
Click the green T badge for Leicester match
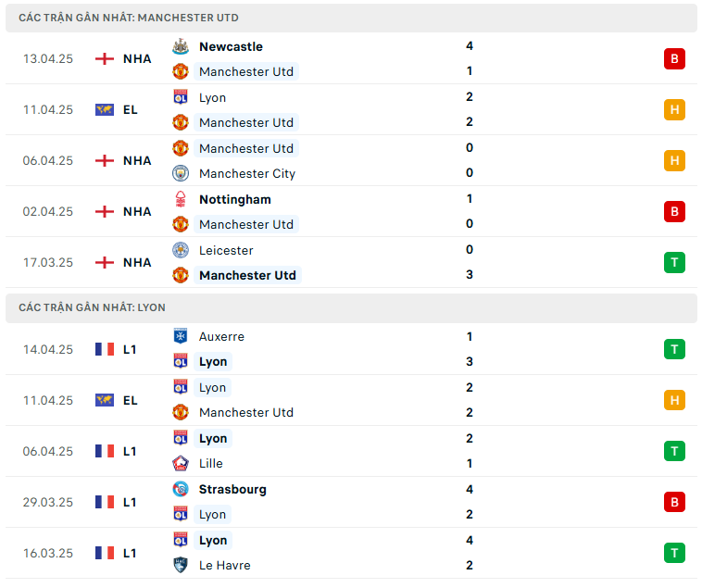(674, 262)
